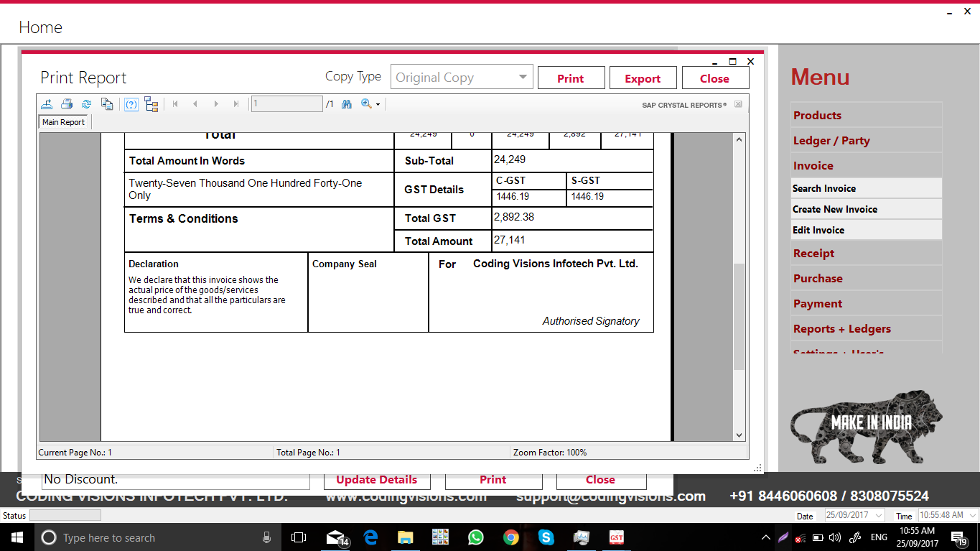Screen dimensions: 980x551
Task: Search report text using the Find binoculars icon
Action: point(347,104)
